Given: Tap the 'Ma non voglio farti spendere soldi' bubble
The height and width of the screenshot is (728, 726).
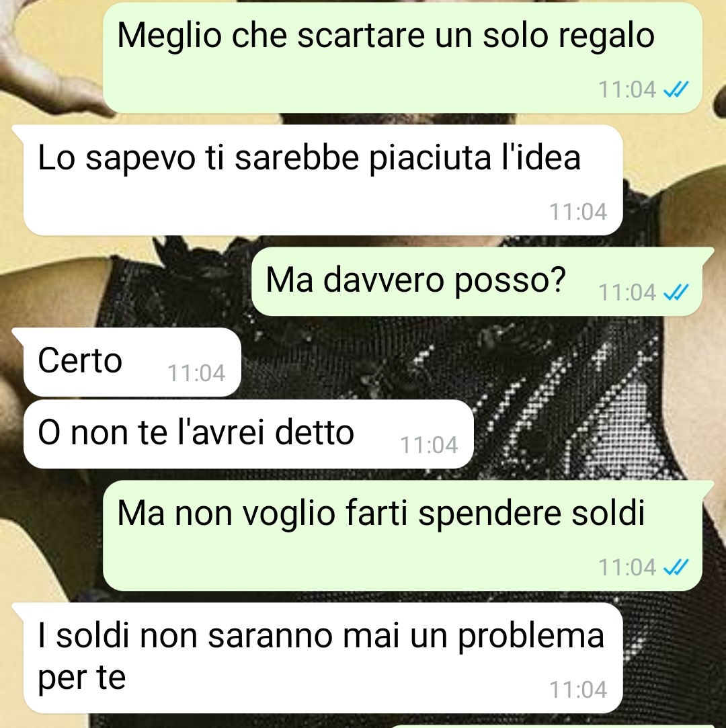Looking at the screenshot, I should (402, 535).
